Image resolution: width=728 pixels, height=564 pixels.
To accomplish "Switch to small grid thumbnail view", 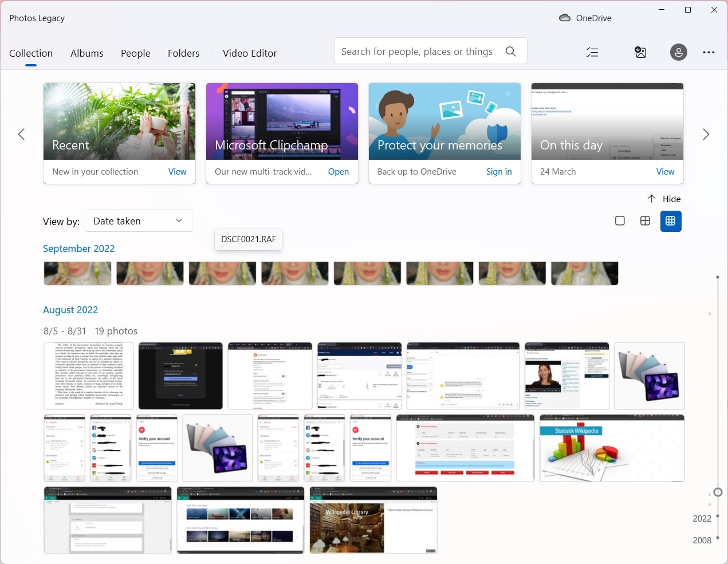I will tap(671, 221).
